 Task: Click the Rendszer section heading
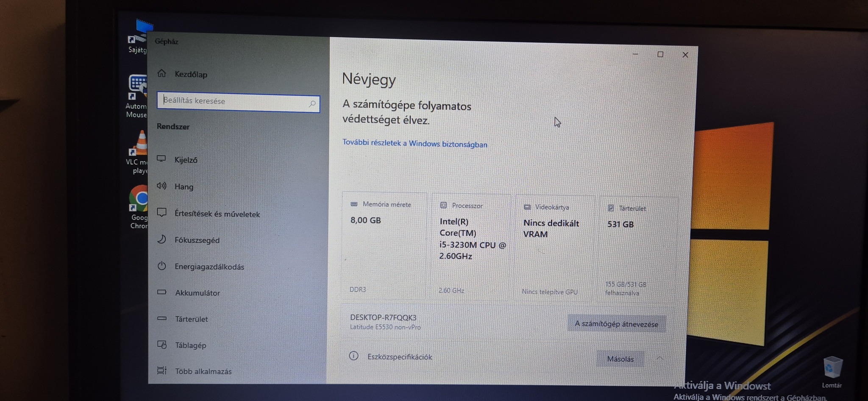pos(173,126)
